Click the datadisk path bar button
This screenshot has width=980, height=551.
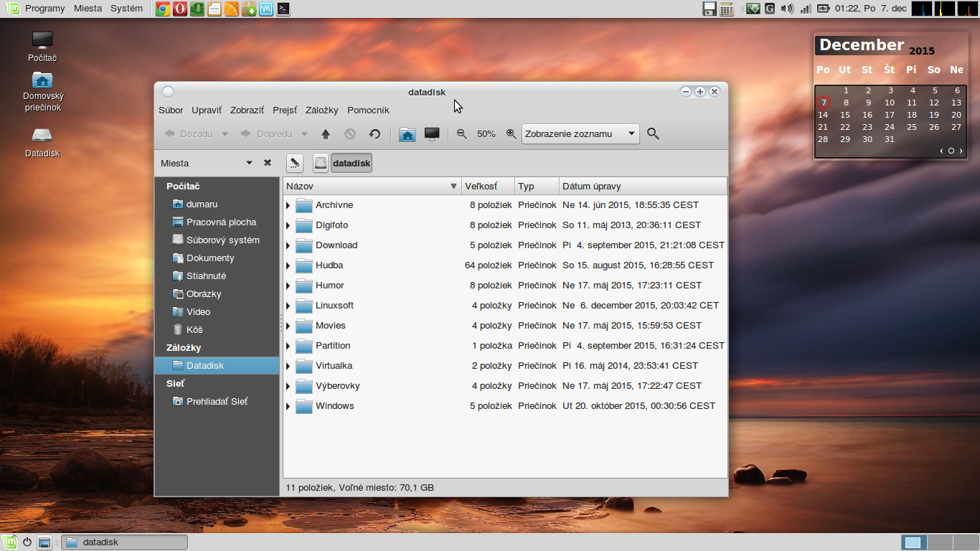(x=351, y=164)
